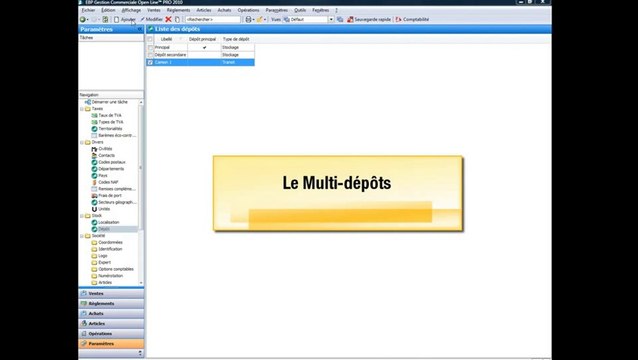Click the Modifier toolbar button

point(151,20)
